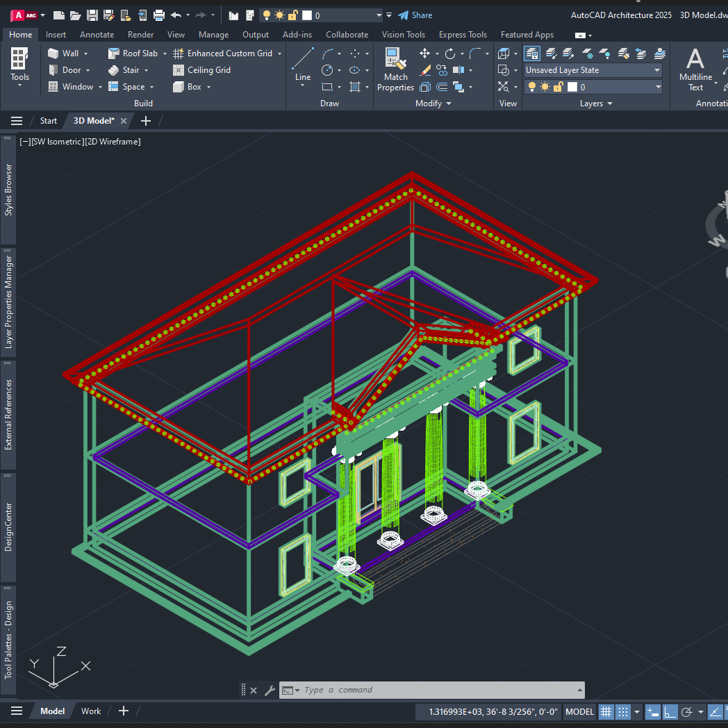
Task: Click the MODEL space button in status bar
Action: coord(579,712)
